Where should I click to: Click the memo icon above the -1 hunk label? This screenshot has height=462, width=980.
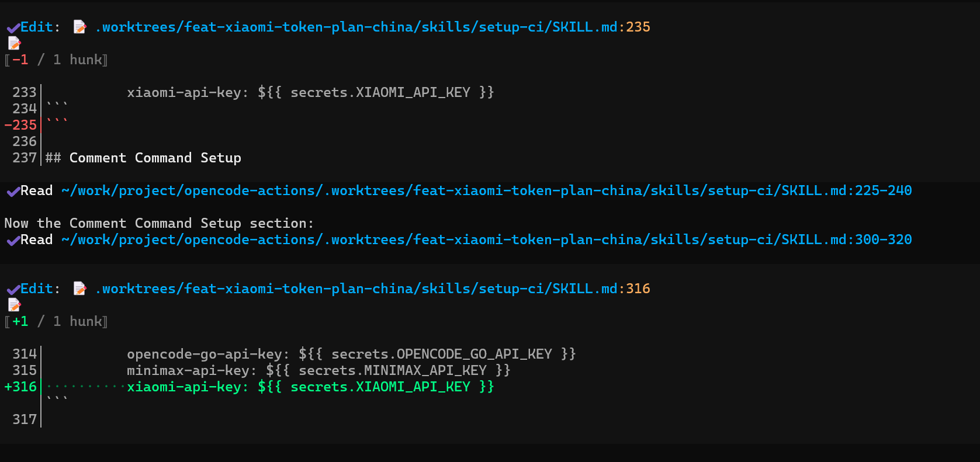click(x=14, y=43)
